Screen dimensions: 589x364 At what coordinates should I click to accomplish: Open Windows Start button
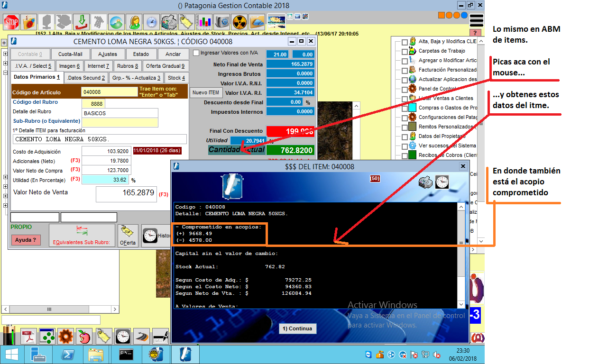tap(11, 355)
